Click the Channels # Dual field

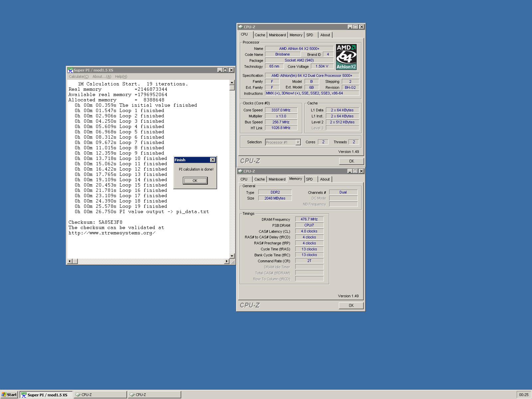(343, 192)
